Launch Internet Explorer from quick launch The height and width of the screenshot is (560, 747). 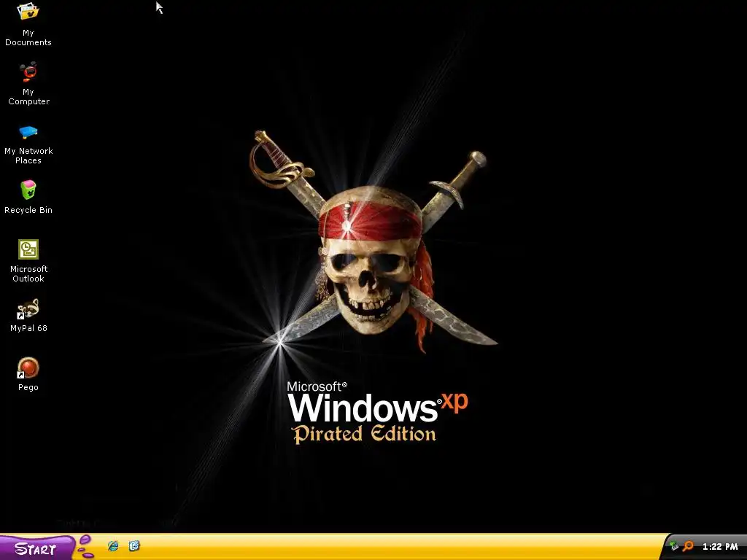(113, 546)
